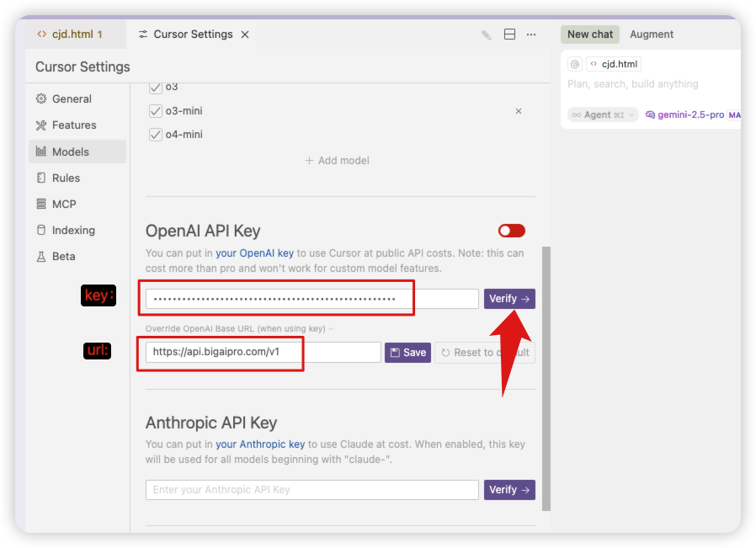This screenshot has width=756, height=548.
Task: Click the @ add context icon in chat
Action: [x=575, y=64]
